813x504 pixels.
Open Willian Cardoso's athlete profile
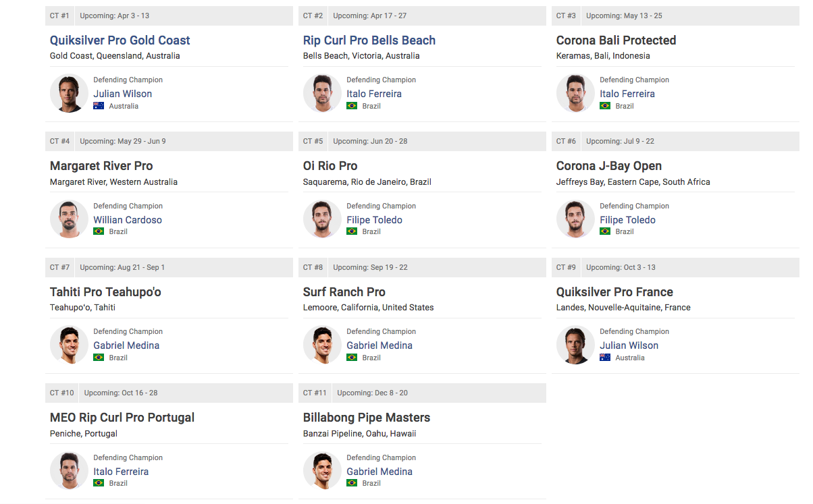[x=128, y=220]
